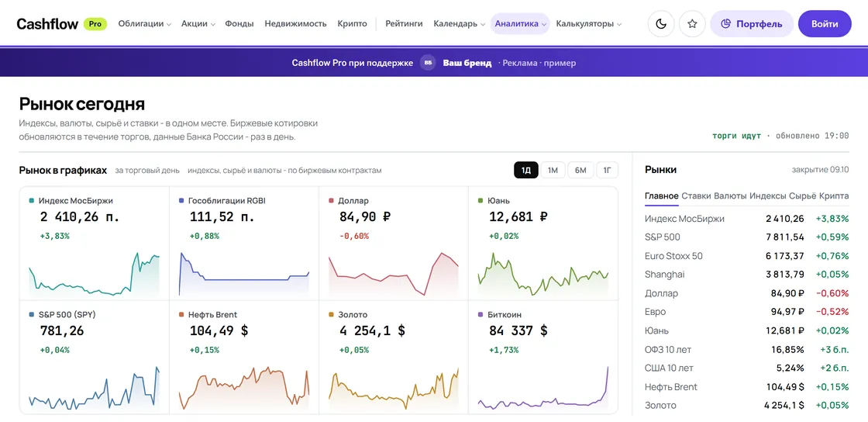Expand the Календарь dropdown
This screenshot has height=422, width=868.
tap(460, 24)
